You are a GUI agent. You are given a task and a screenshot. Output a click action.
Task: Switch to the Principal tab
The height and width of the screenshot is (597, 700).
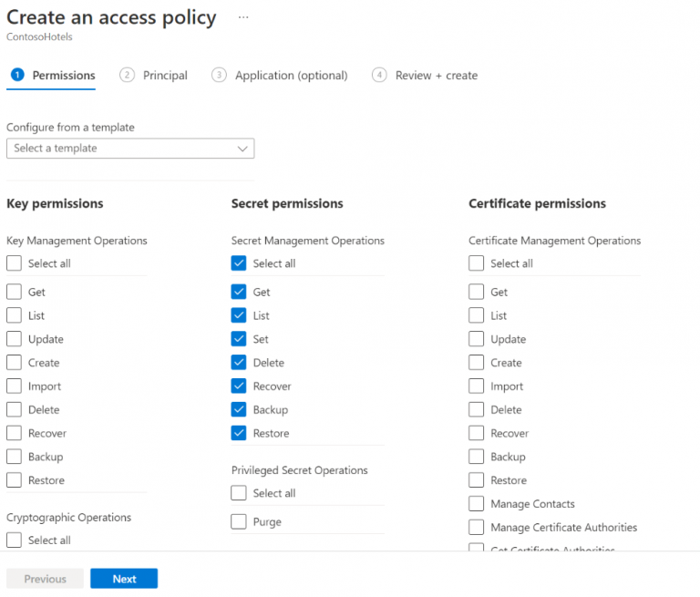[164, 76]
